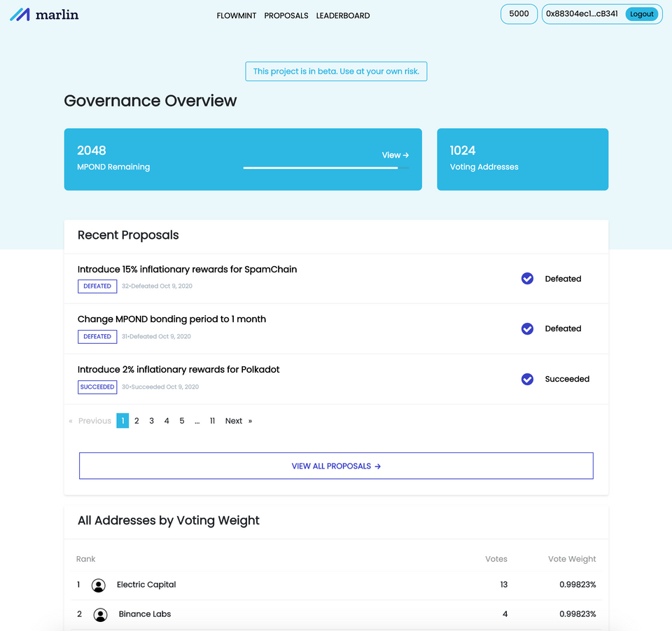Click the double-chevron previous page arrow
The width and height of the screenshot is (672, 631).
(x=71, y=421)
